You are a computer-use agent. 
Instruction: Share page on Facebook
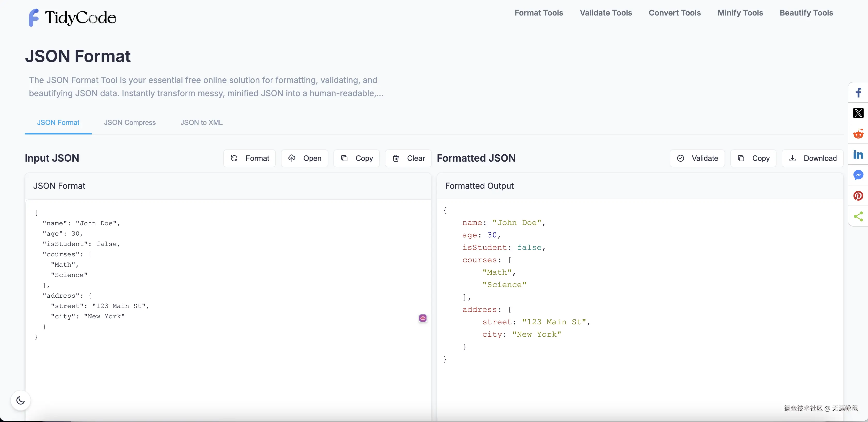point(858,92)
